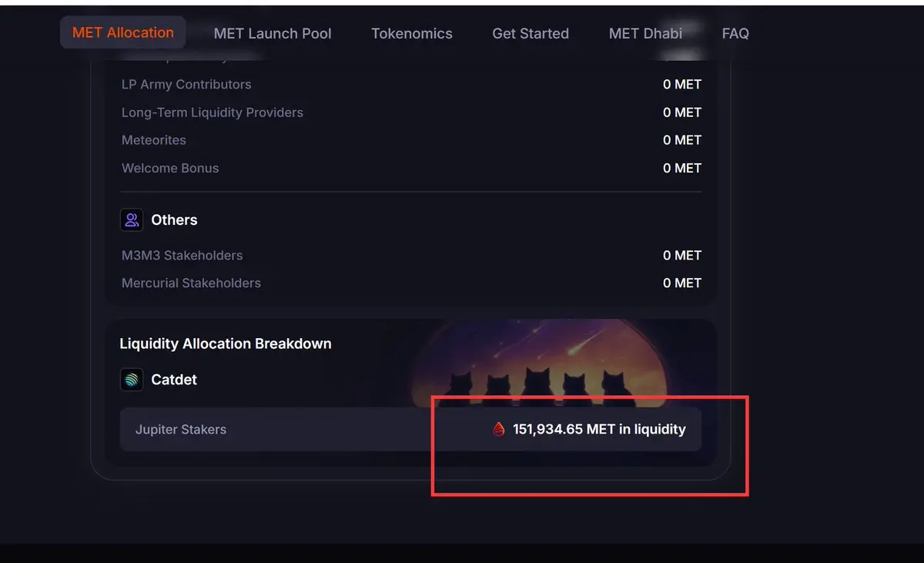The width and height of the screenshot is (924, 563).
Task: Click the LP Army Contributors row label
Action: pos(186,85)
